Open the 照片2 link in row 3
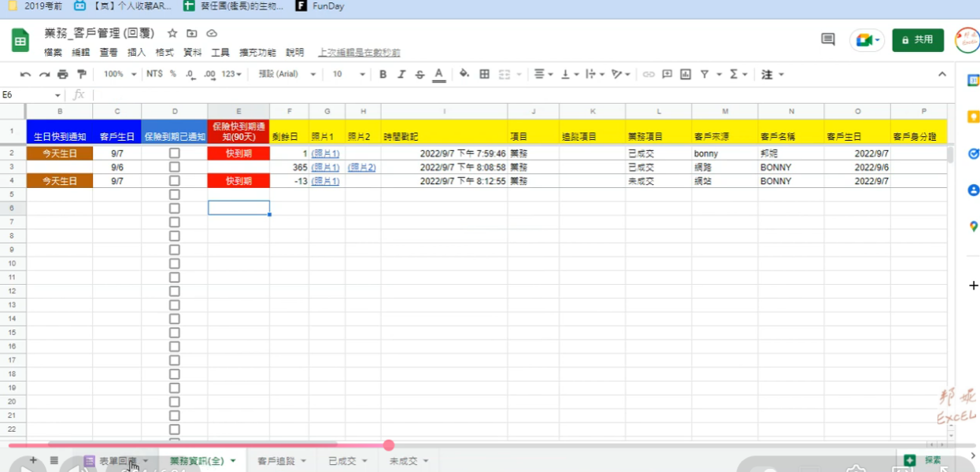Image resolution: width=980 pixels, height=472 pixels. coord(362,167)
